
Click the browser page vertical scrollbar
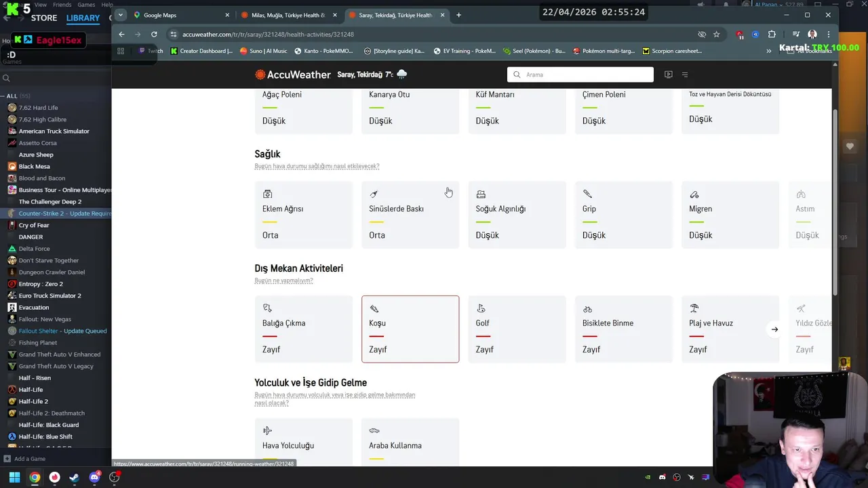point(835,201)
